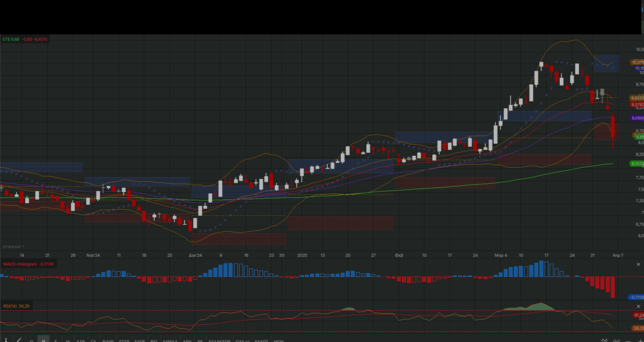
Task: Close the MACD-Histogram indicator pane
Action: [638, 264]
